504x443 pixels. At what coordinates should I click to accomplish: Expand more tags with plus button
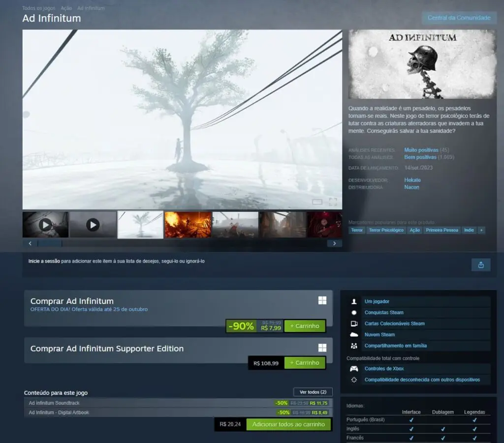[481, 230]
